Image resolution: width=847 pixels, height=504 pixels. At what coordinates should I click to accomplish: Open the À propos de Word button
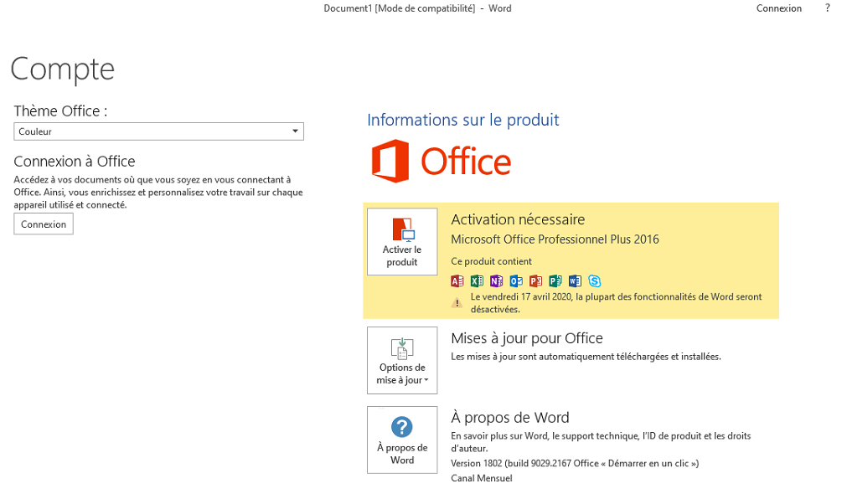click(402, 440)
